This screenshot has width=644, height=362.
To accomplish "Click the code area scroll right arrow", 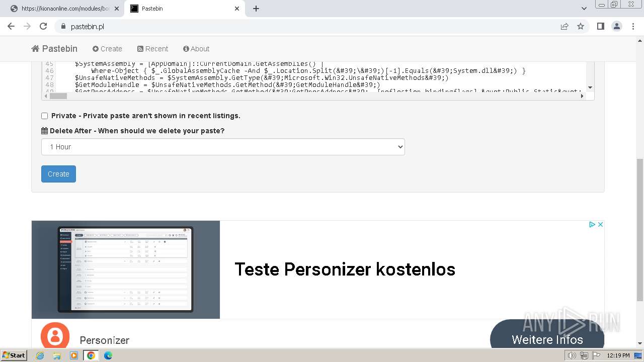I will [x=582, y=96].
